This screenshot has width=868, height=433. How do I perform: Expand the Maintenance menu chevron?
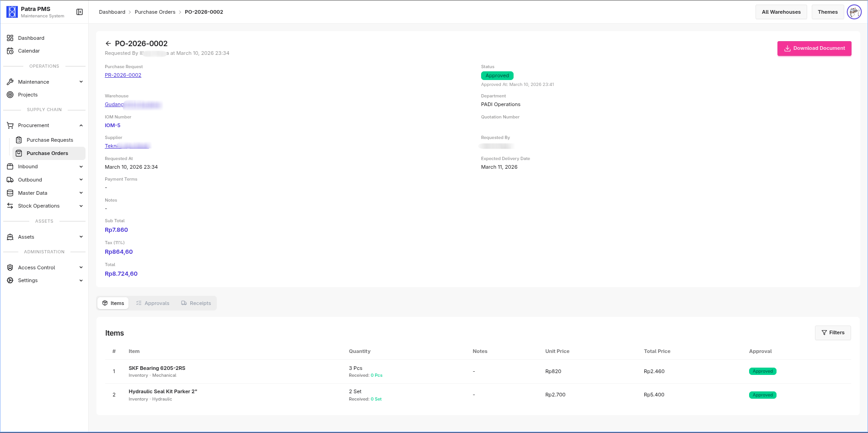point(81,82)
